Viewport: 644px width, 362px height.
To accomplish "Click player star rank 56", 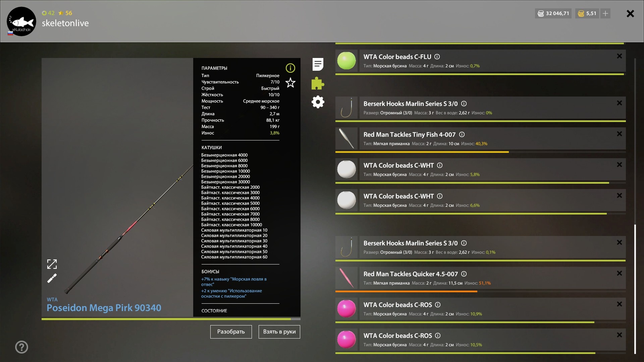I will pyautogui.click(x=65, y=13).
